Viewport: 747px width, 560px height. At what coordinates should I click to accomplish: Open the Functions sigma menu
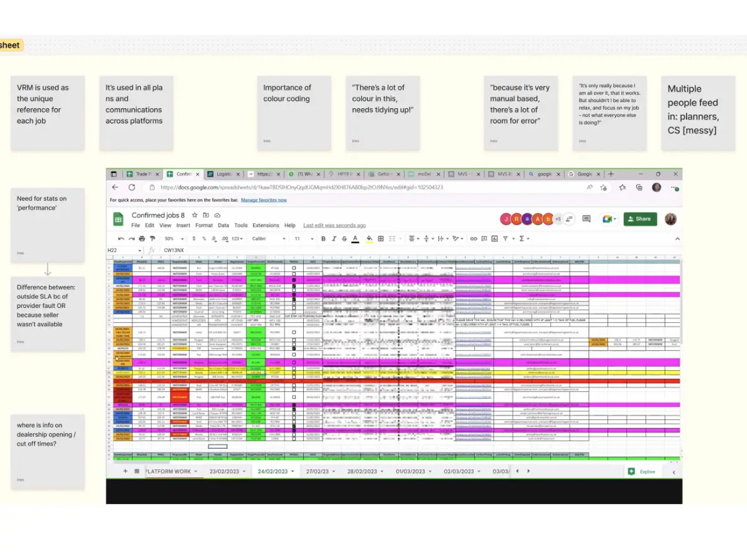coord(524,238)
